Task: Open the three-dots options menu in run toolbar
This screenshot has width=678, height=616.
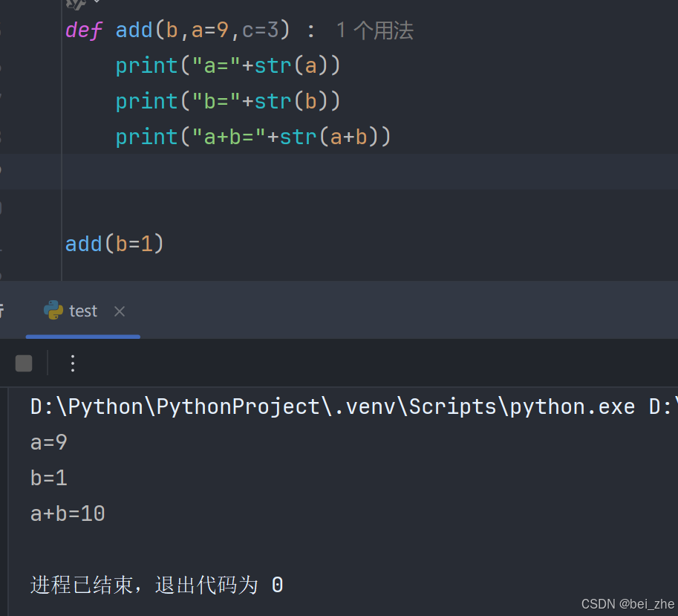Action: tap(72, 363)
